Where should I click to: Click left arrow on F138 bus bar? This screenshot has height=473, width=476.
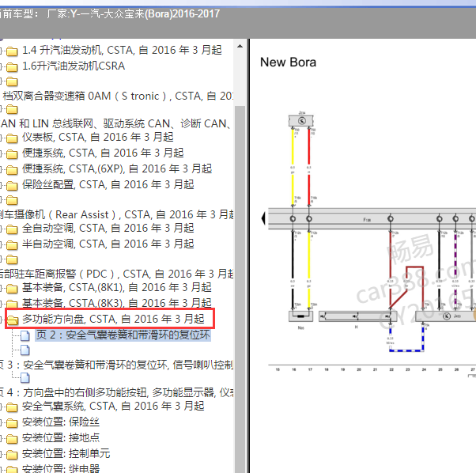tap(263, 218)
